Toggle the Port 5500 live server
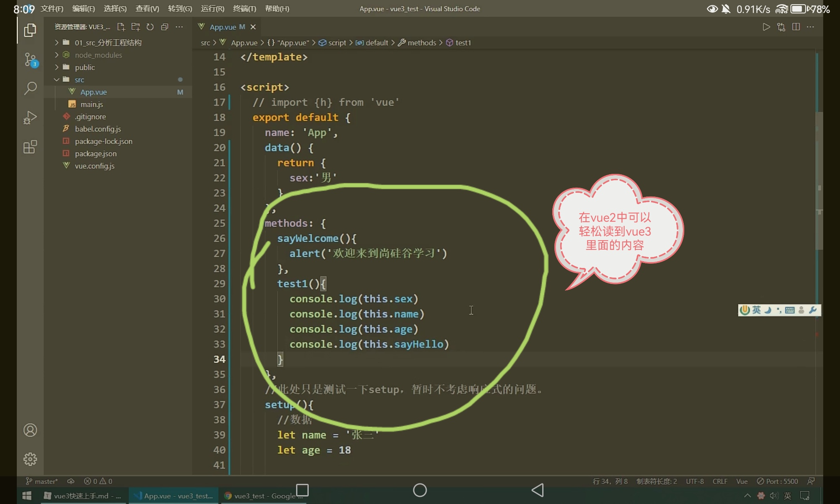This screenshot has height=504, width=840. click(x=777, y=481)
